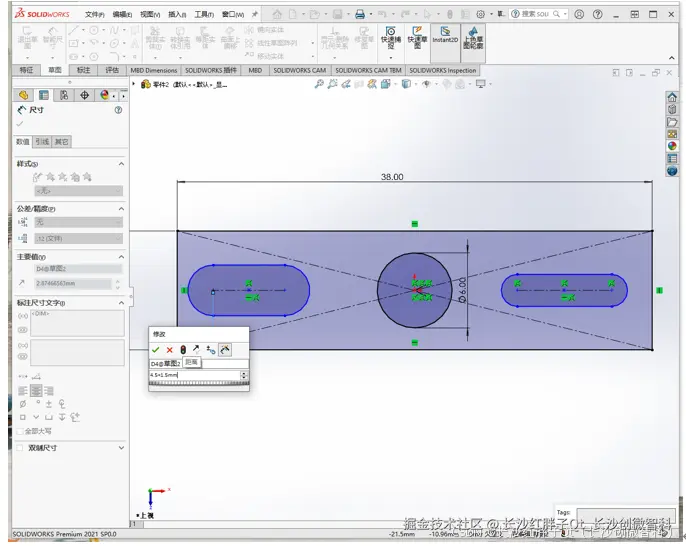Select 引线 tab in 尺寸 panel
Image resolution: width=686 pixels, height=546 pixels.
coord(42,142)
